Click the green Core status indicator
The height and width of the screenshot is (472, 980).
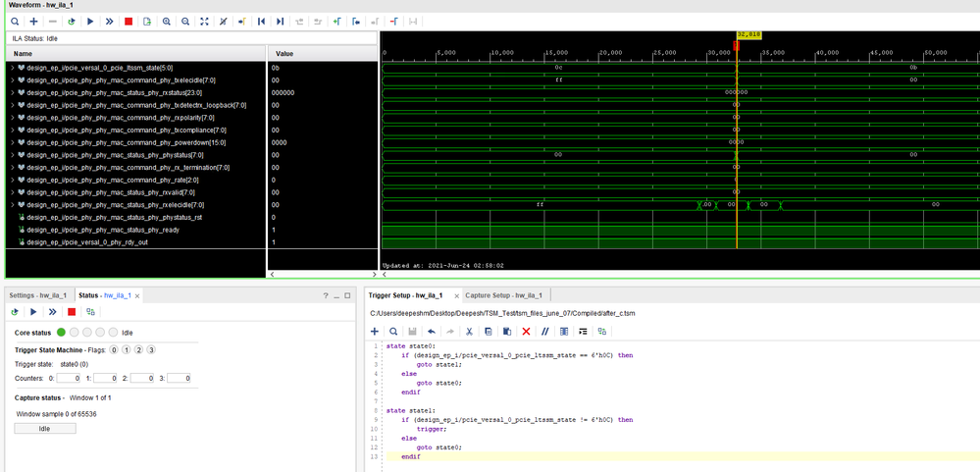pos(61,333)
